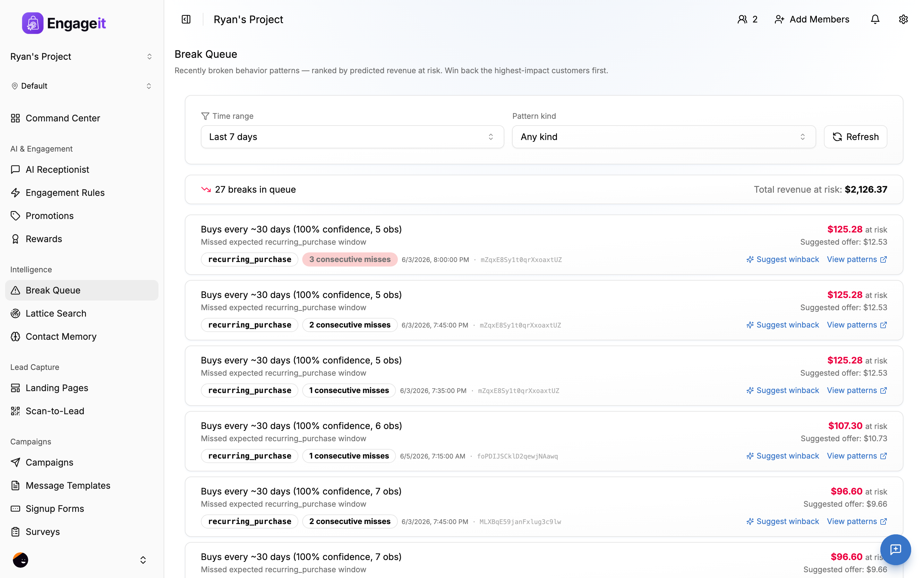Suggest winback for first $96.60 break
Viewport: 924px width, 578px height.
point(782,521)
